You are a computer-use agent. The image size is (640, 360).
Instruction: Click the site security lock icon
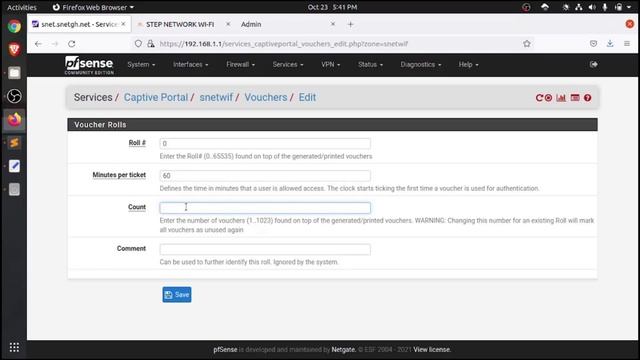(151, 44)
